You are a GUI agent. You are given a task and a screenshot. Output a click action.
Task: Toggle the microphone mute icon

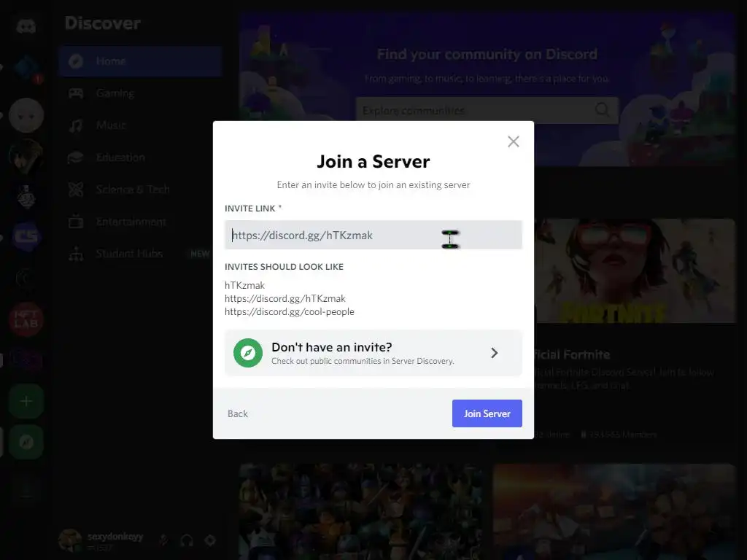point(163,540)
